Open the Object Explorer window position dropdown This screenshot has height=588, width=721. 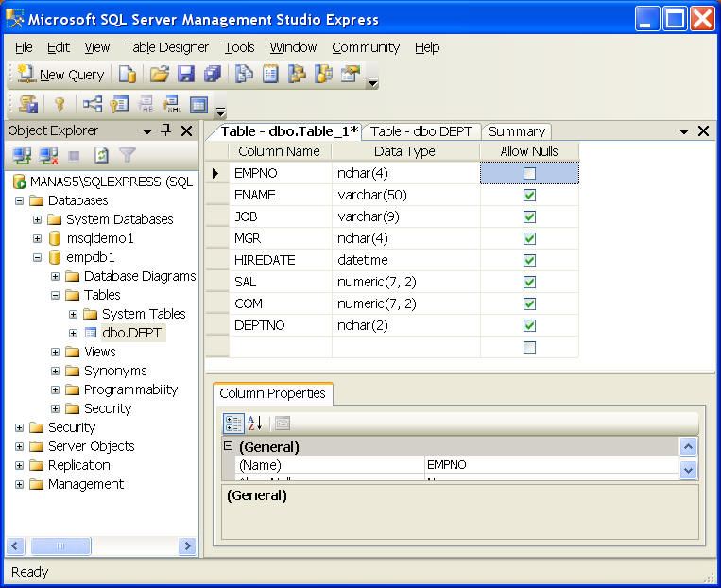coord(147,131)
